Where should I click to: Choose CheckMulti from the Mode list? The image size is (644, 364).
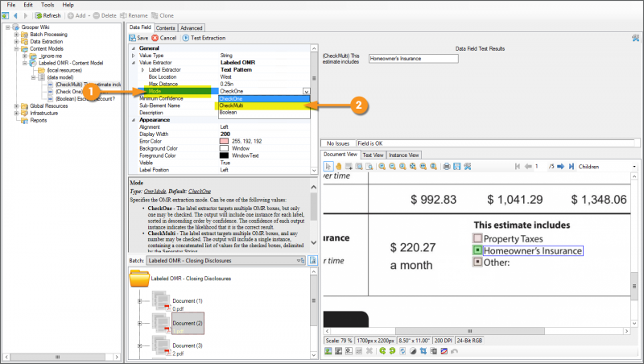(x=264, y=105)
